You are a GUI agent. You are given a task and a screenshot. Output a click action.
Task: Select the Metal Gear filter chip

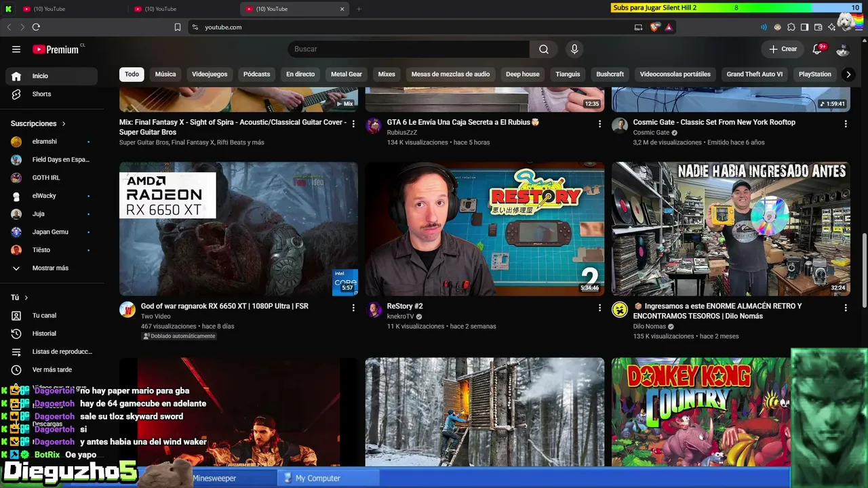[x=347, y=75]
